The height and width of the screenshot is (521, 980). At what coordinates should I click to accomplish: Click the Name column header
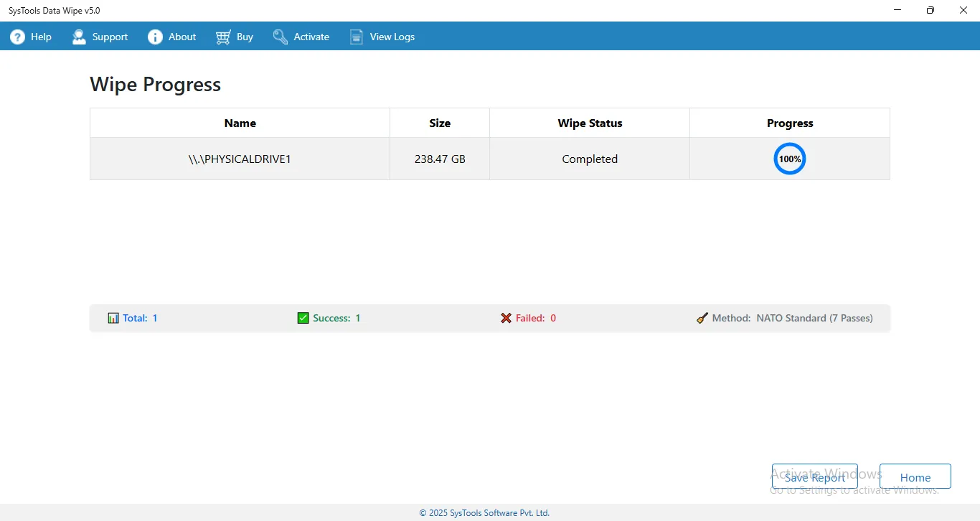[x=240, y=123]
